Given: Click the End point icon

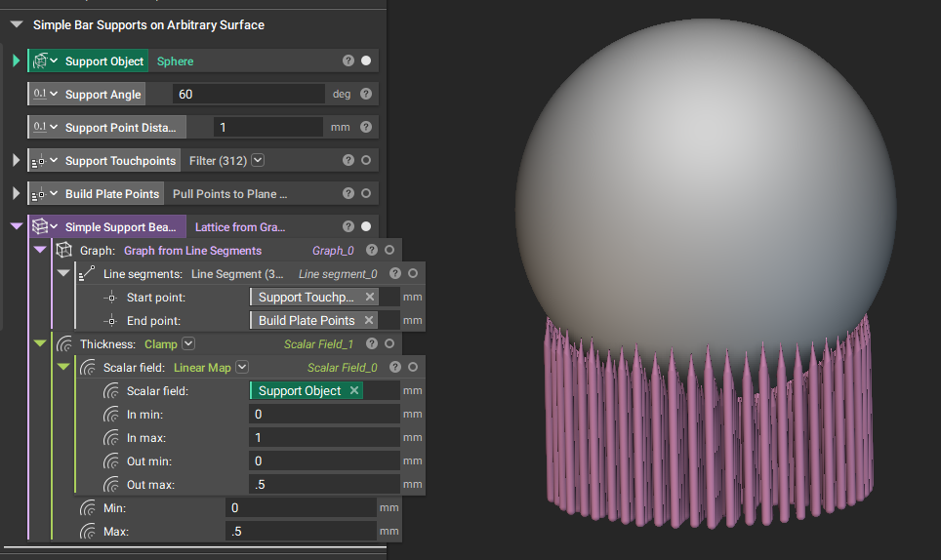Looking at the screenshot, I should coord(110,321).
